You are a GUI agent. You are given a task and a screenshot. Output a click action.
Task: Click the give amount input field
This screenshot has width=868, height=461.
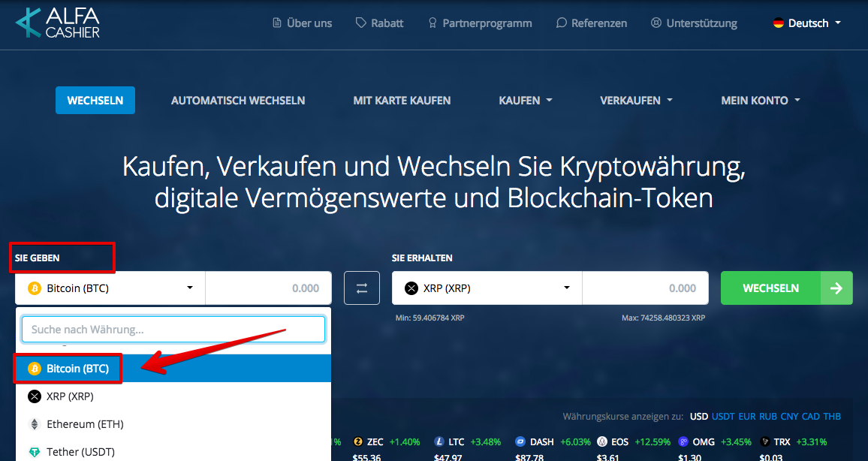click(269, 288)
